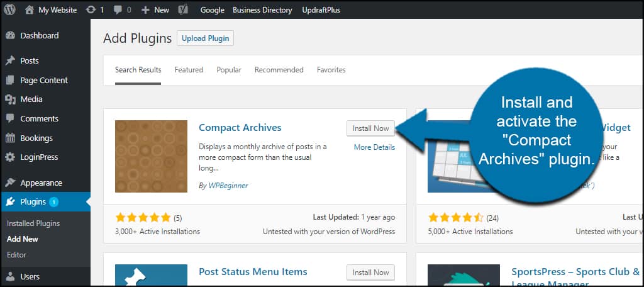Open the Compact Archives title link
The width and height of the screenshot is (644, 287).
coord(240,128)
